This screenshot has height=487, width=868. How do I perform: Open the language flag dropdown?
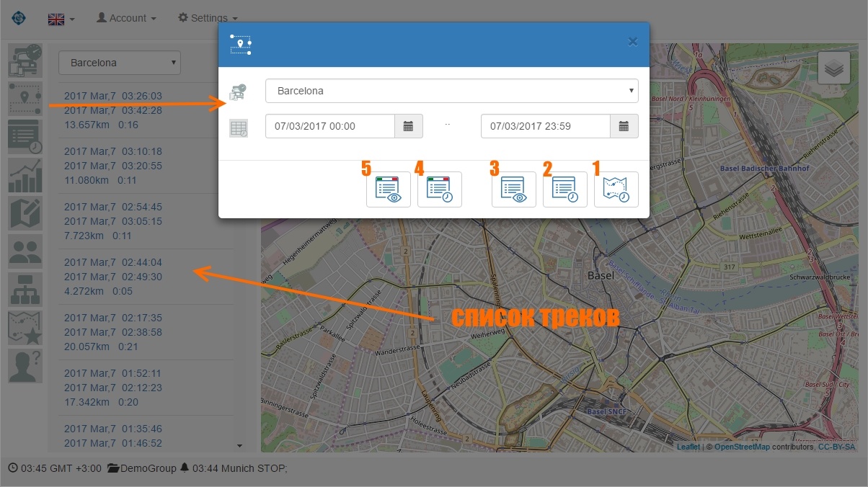point(61,18)
